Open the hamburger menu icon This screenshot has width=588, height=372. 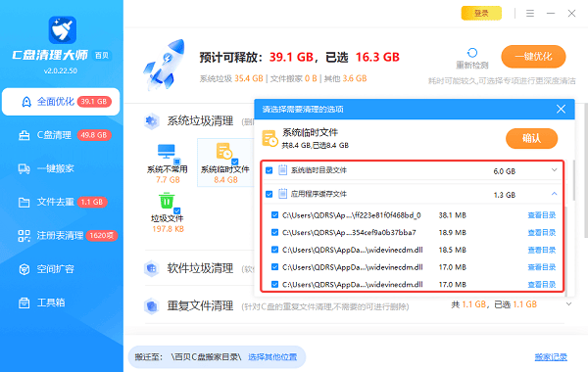click(x=530, y=14)
